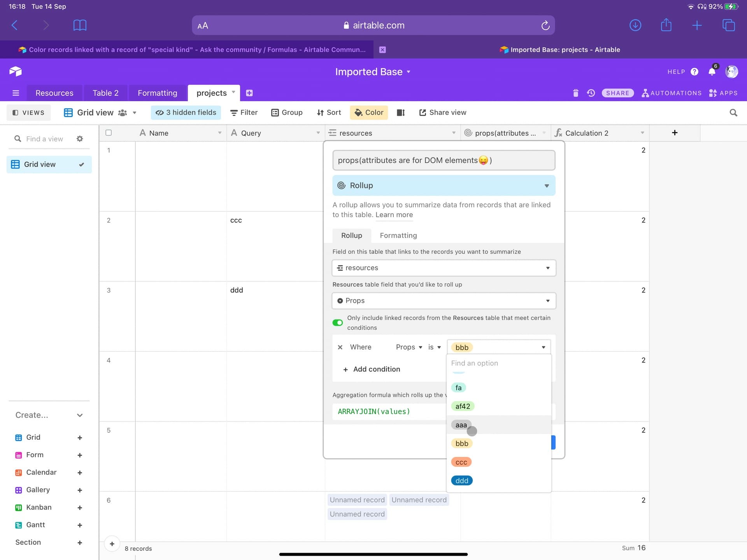Edit the ARRAYJOIN(values) formula field
The height and width of the screenshot is (560, 747).
(x=389, y=411)
